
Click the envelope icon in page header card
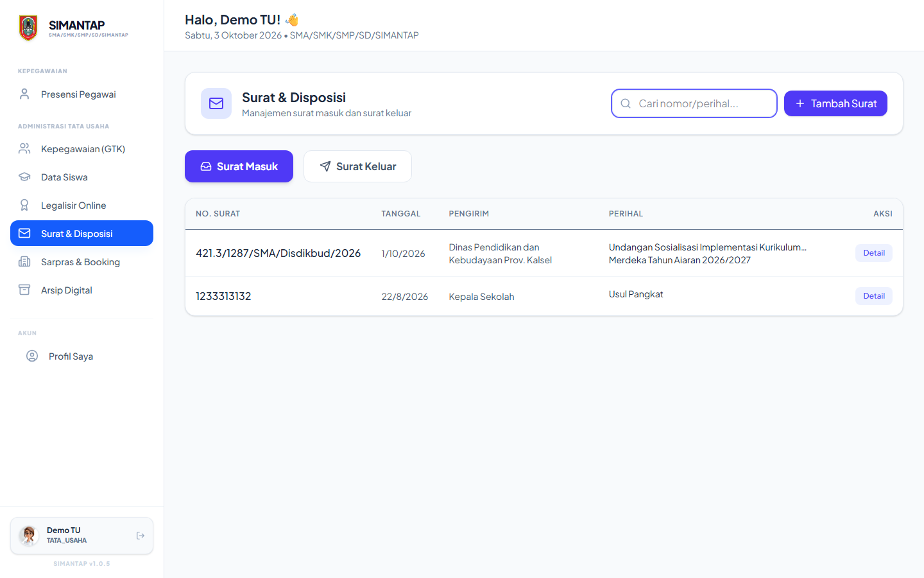(216, 103)
